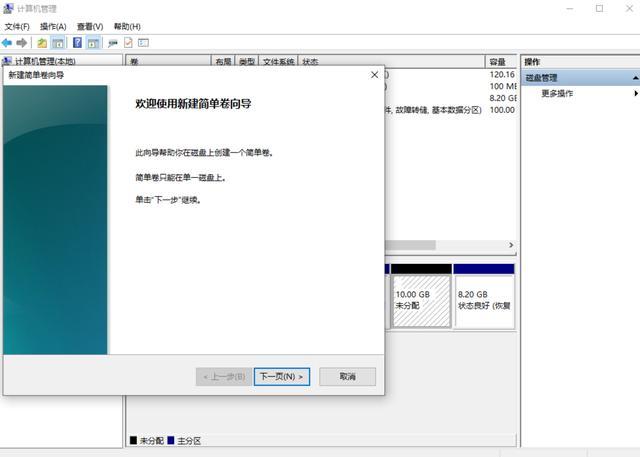Open the 查看(V) menu
Viewport: 640px width, 457px height.
[x=90, y=26]
